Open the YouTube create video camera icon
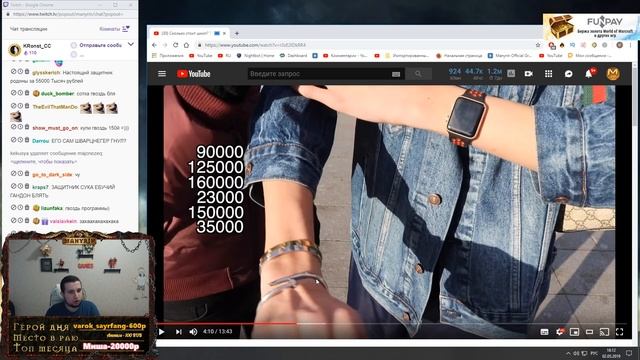This screenshot has width=640, height=360. 529,74
